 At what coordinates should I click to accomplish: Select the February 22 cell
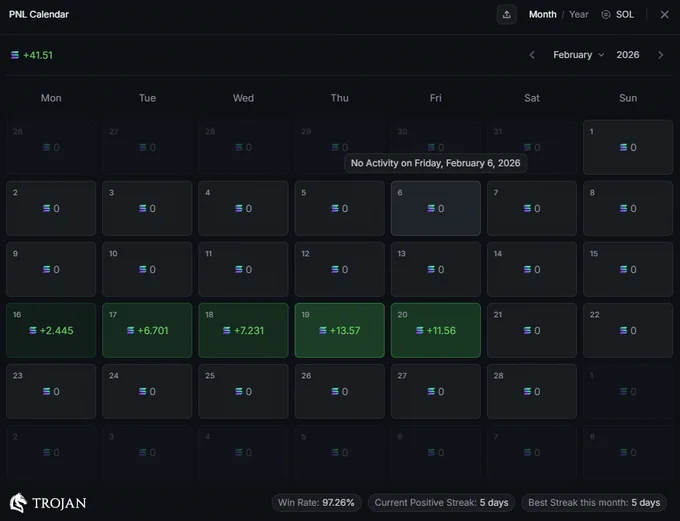pyautogui.click(x=628, y=330)
